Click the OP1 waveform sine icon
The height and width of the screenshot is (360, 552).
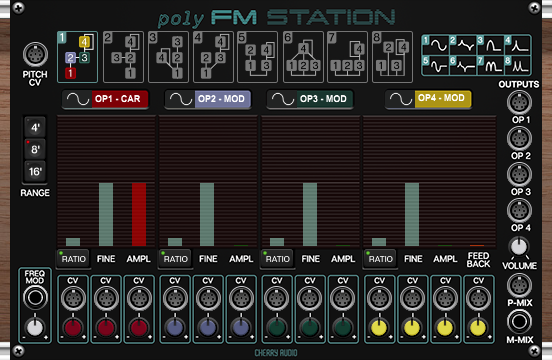(78, 99)
